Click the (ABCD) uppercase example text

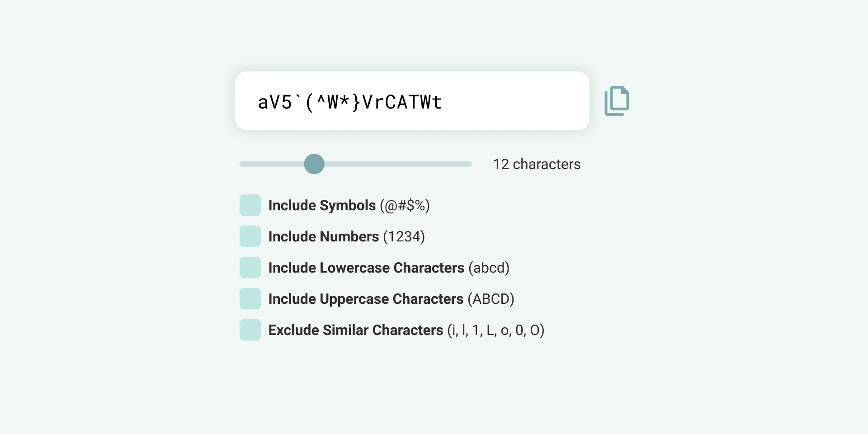[491, 299]
